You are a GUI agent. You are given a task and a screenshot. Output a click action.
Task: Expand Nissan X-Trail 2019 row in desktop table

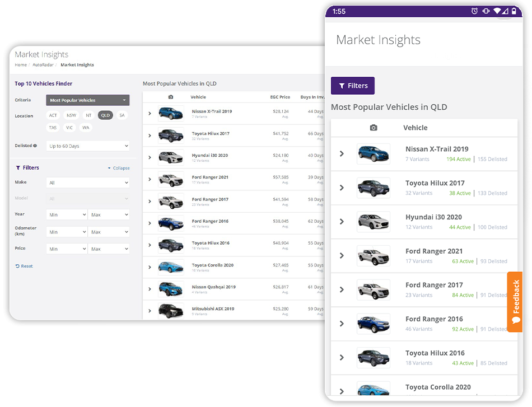[x=150, y=114]
